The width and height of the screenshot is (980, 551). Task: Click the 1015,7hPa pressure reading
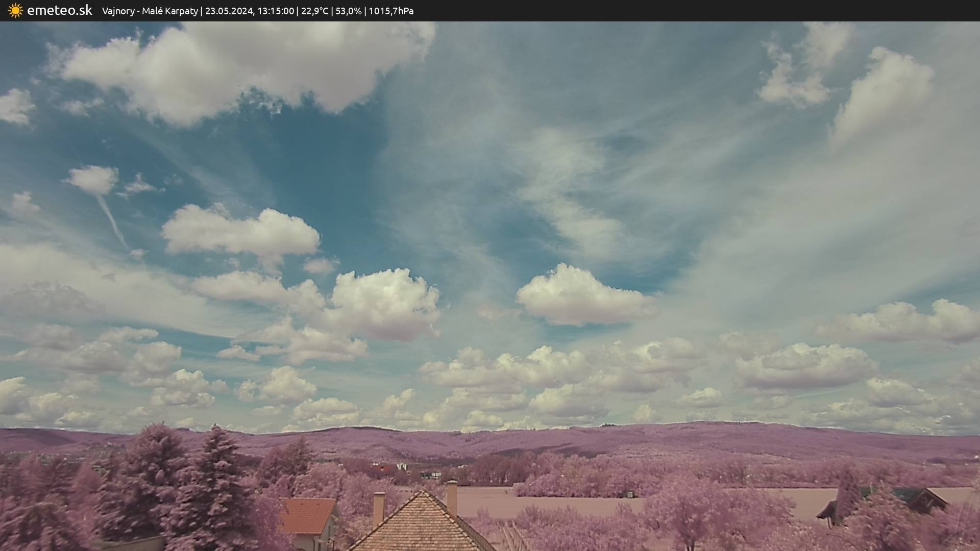pos(391,11)
